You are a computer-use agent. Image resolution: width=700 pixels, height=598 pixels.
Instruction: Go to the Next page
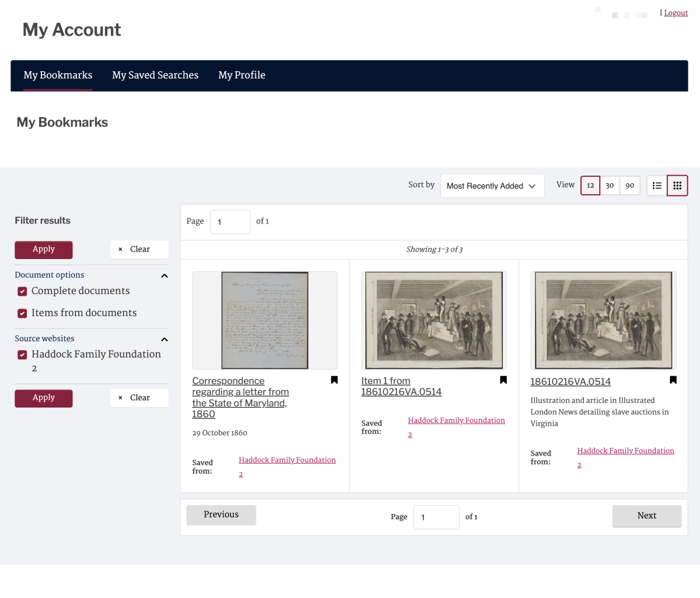647,516
